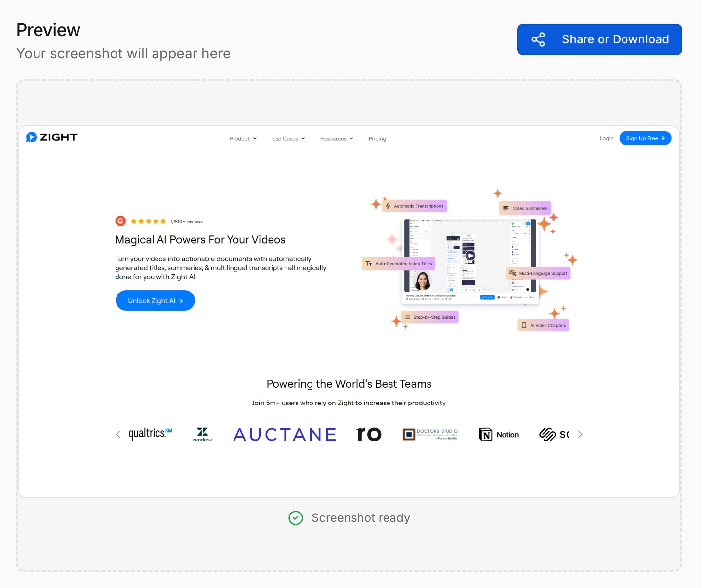Select the Notion logo in the carousel
Viewport: 701px width, 588px height.
(499, 434)
